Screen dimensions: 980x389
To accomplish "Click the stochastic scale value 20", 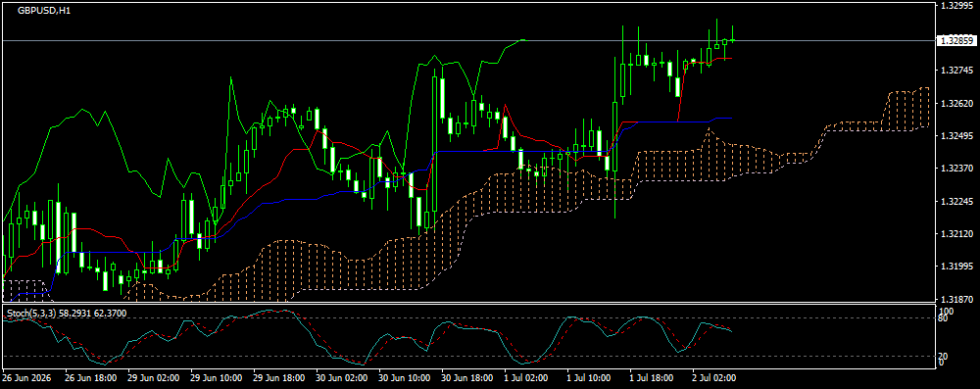I will click(x=944, y=356).
